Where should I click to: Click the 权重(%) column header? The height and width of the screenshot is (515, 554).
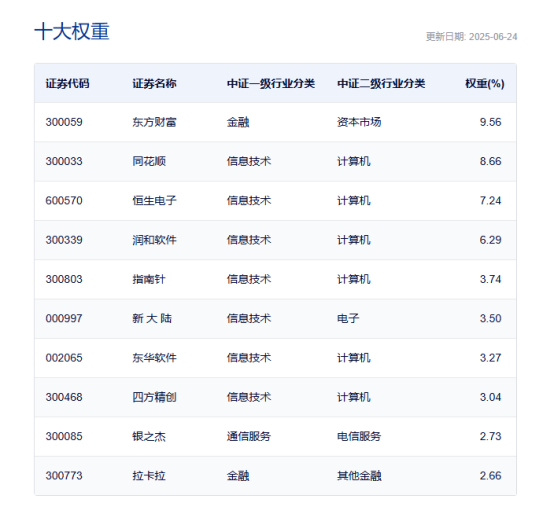485,84
